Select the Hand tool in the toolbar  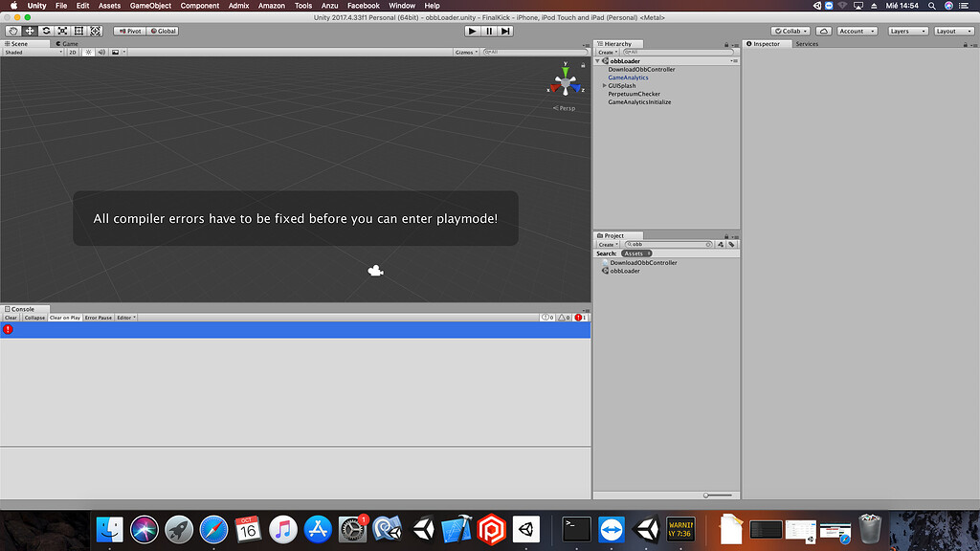coord(13,31)
